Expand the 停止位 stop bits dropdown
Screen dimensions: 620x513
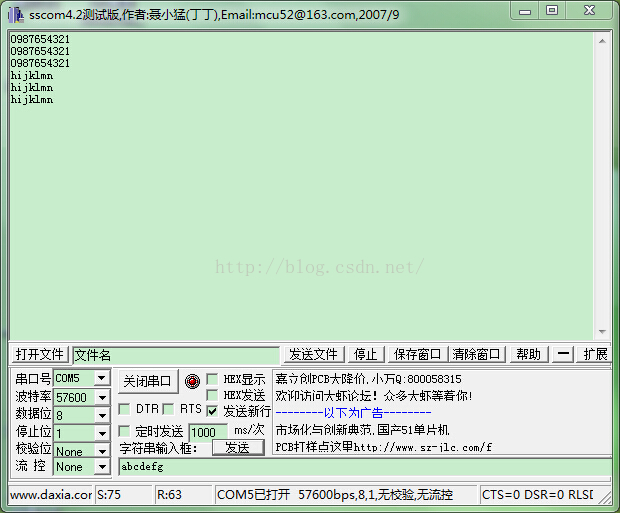click(x=102, y=433)
